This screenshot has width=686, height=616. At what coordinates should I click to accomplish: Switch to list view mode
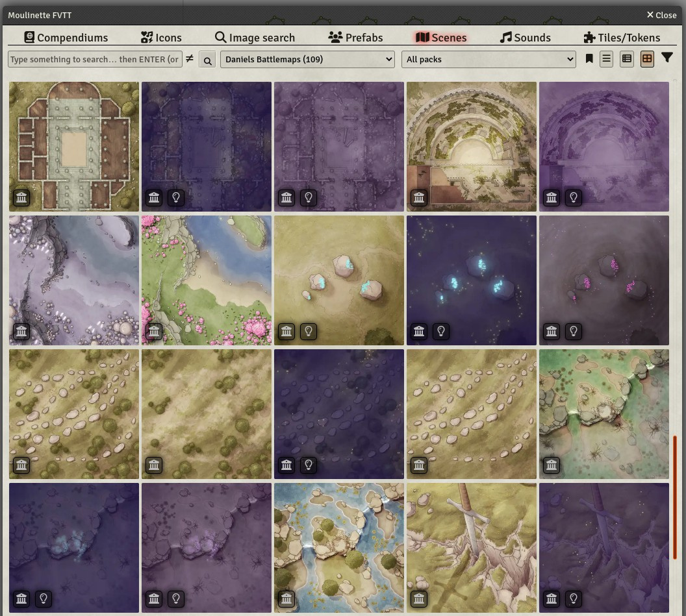tap(606, 58)
